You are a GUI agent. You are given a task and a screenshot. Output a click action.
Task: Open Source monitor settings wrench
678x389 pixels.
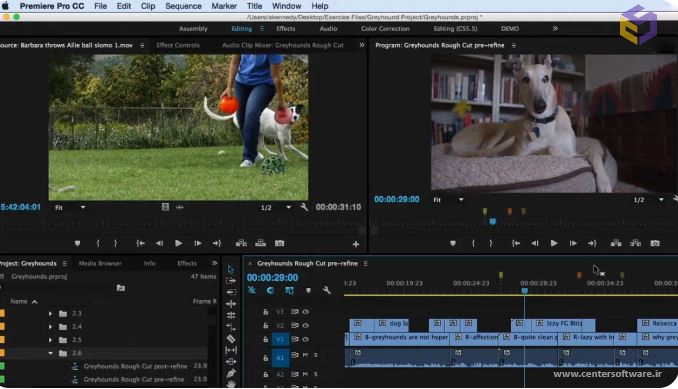tap(304, 207)
